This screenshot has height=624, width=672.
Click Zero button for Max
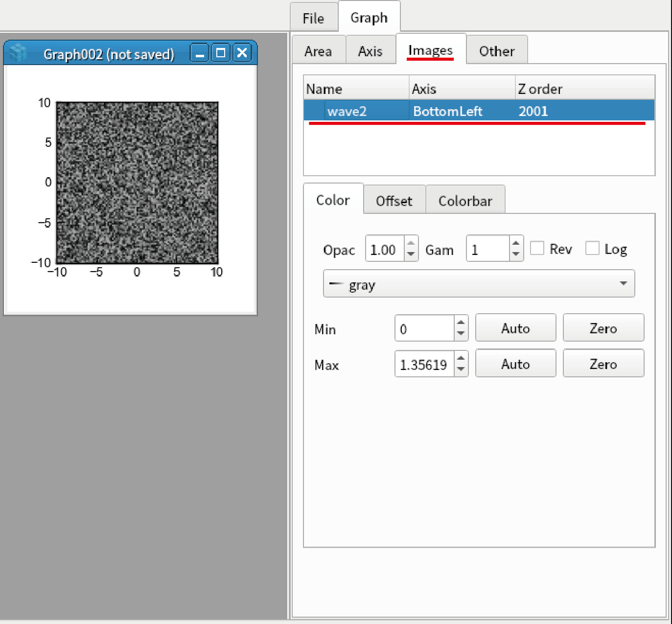pyautogui.click(x=603, y=364)
